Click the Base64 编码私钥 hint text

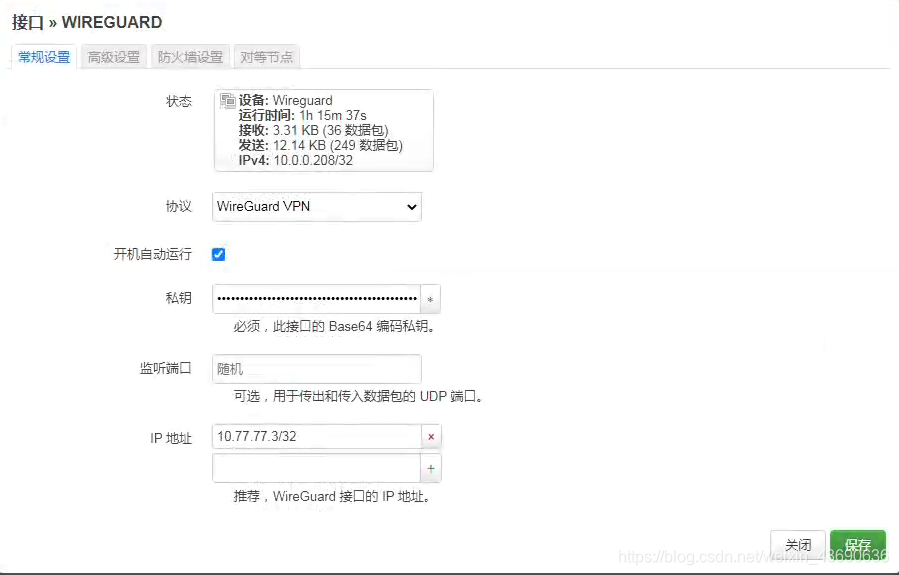(334, 326)
